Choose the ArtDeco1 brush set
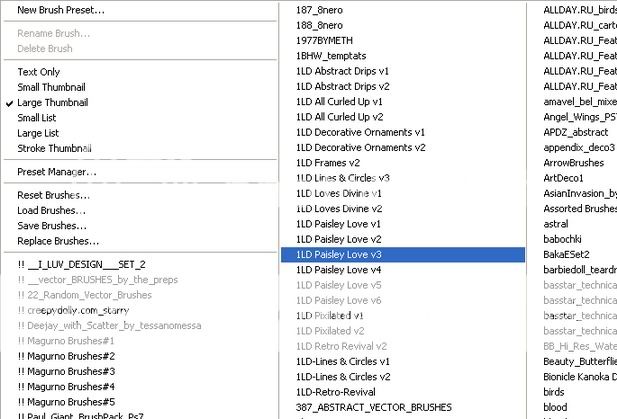The image size is (617, 419). tap(563, 178)
